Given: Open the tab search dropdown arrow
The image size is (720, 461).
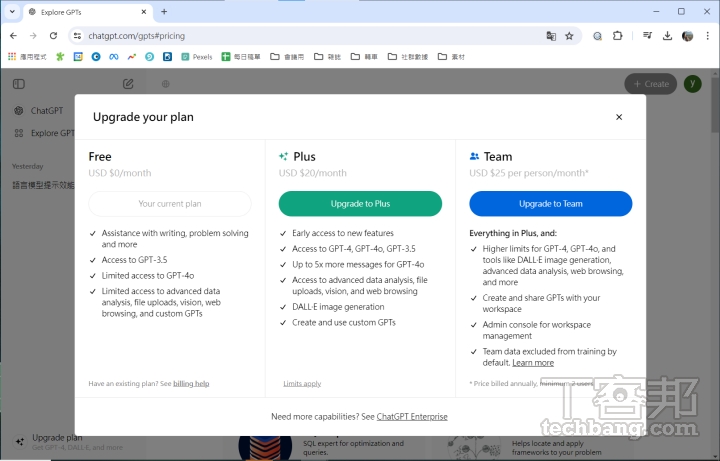Looking at the screenshot, I should coord(12,11).
